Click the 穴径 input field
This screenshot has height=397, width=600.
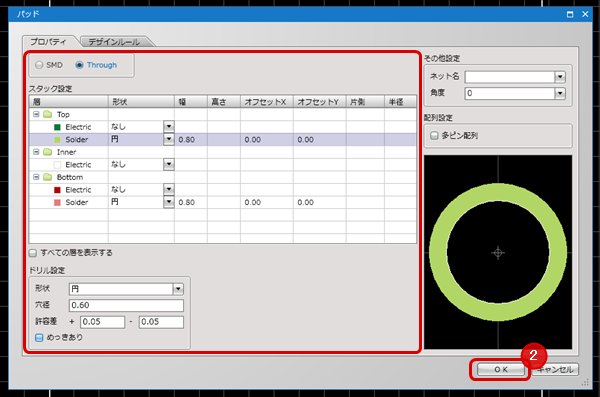(126, 305)
